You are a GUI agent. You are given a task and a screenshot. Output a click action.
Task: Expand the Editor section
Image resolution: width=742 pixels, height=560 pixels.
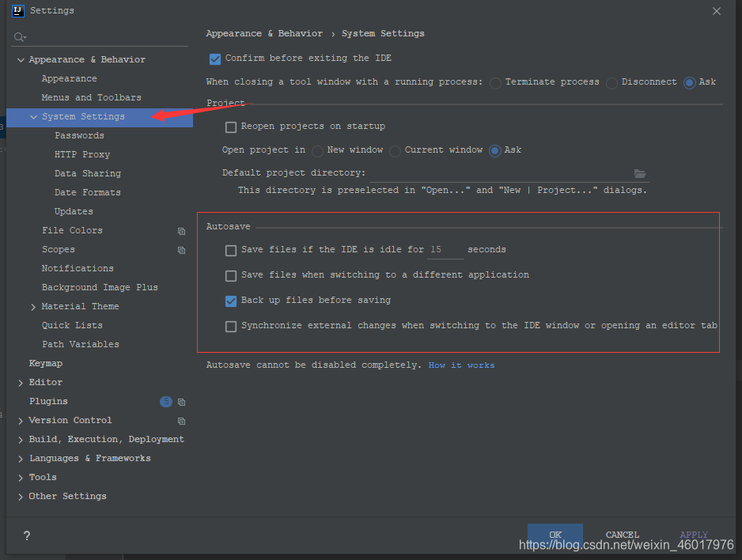pyautogui.click(x=21, y=383)
